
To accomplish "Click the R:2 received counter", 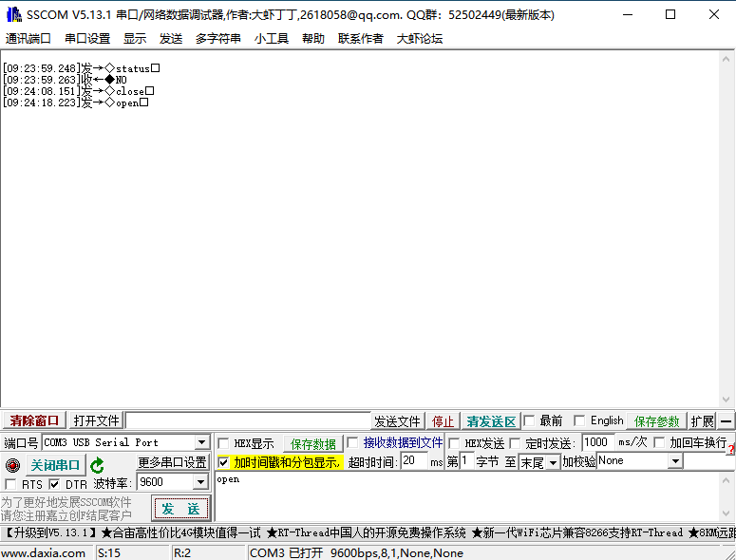I will (182, 553).
